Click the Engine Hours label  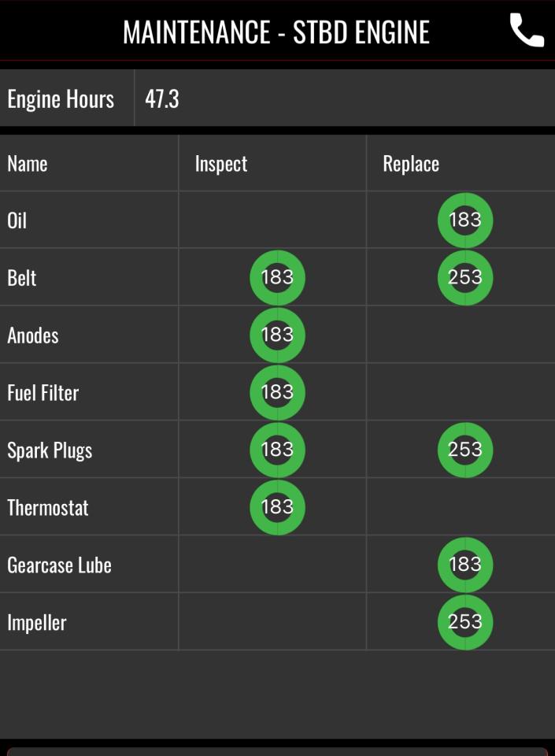(61, 99)
